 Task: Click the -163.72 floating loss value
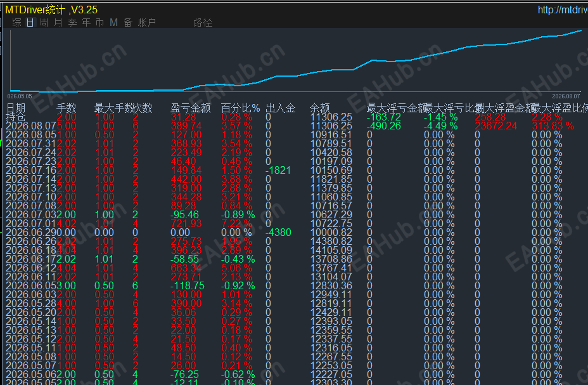tap(384, 117)
